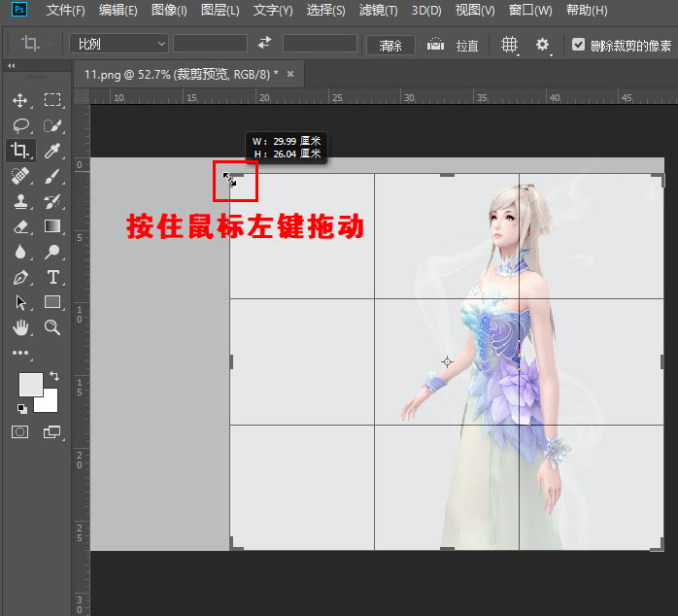Click the left middle crop edge handle

(x=231, y=361)
